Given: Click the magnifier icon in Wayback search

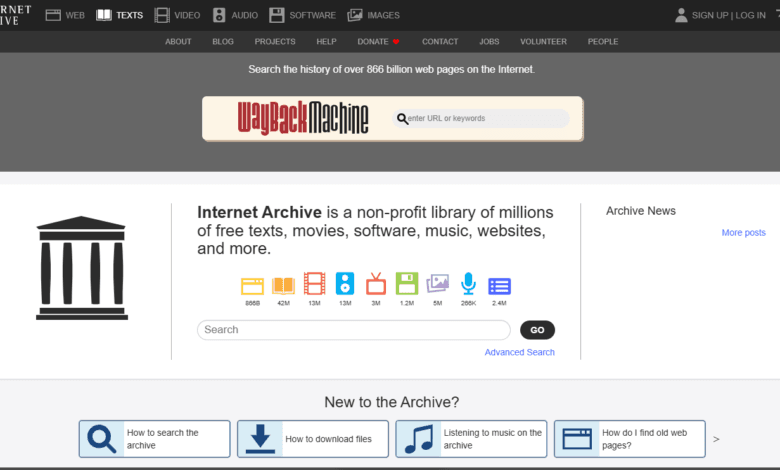Looking at the screenshot, I should [402, 119].
